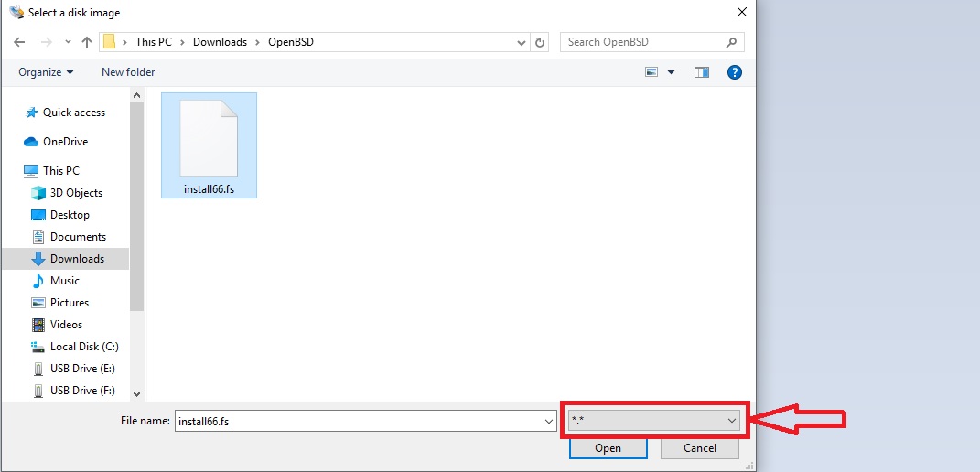
Task: Open Videos in navigation pane
Action: click(x=66, y=325)
